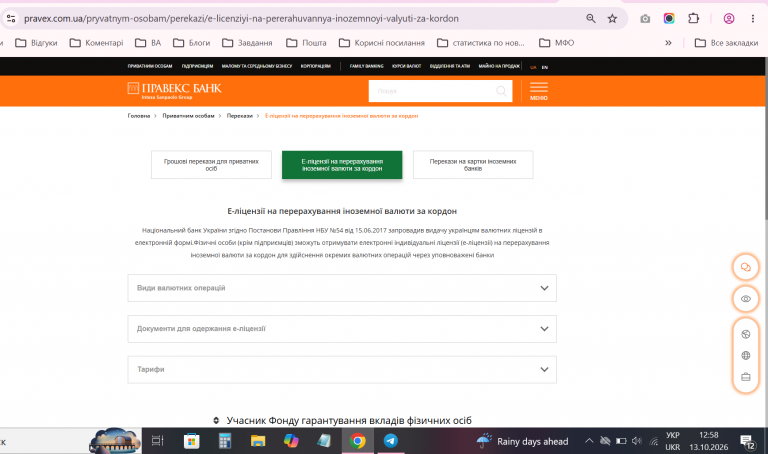Open МФО bookmark folder
Image resolution: width=768 pixels, height=454 pixels.
[556, 43]
